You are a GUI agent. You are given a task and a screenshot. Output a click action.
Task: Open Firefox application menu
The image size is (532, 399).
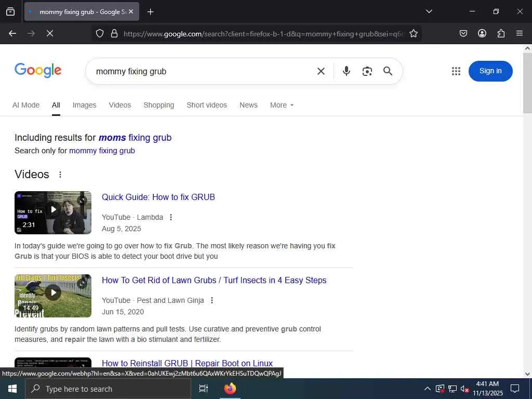[519, 33]
